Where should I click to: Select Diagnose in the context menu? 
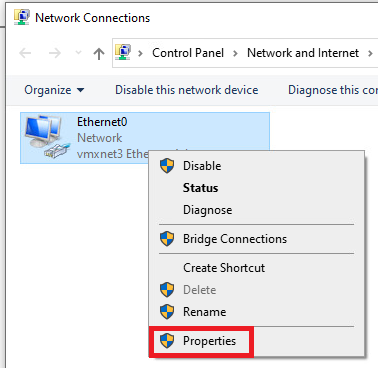(208, 210)
